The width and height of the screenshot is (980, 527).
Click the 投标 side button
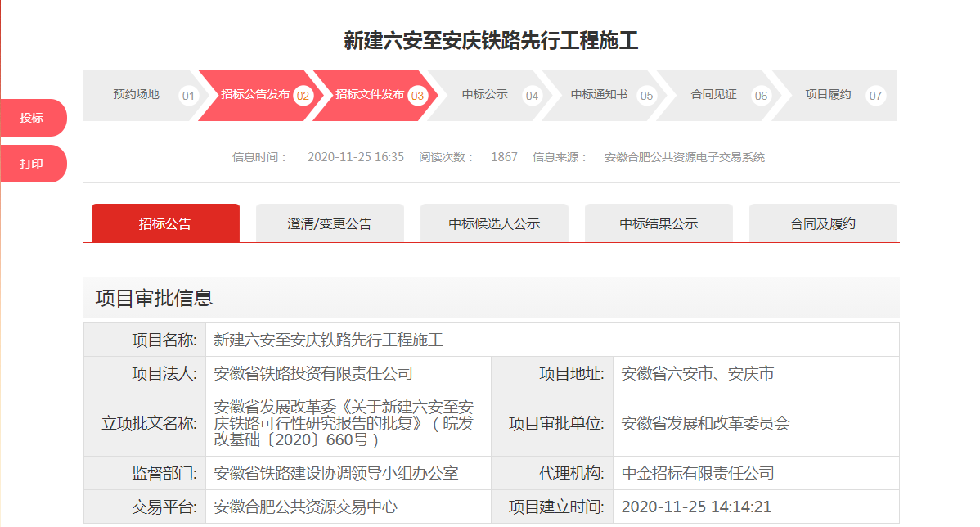[x=32, y=118]
